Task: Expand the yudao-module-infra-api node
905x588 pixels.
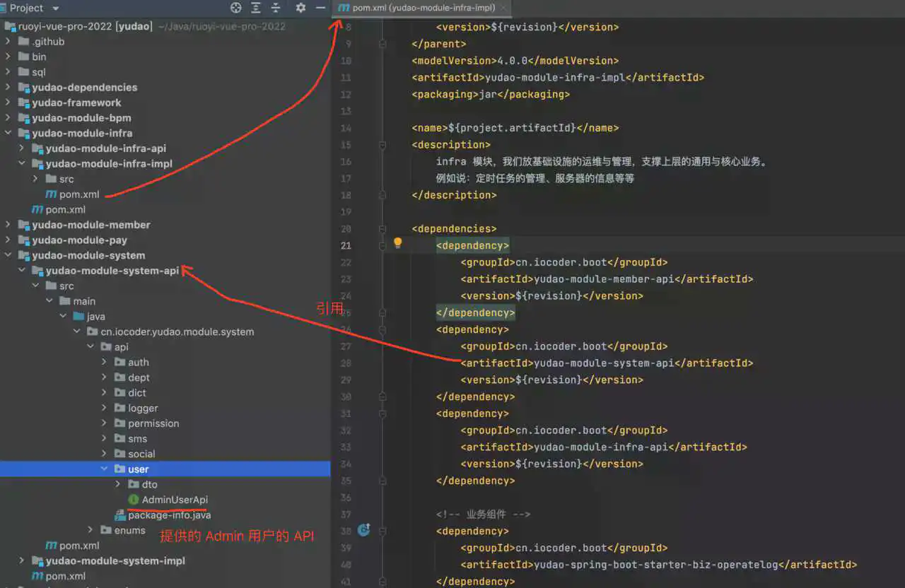Action: (22, 148)
